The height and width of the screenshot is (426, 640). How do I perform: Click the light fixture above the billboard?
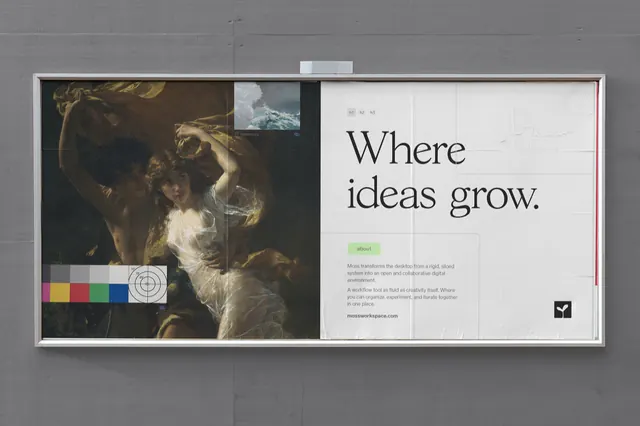tap(327, 67)
